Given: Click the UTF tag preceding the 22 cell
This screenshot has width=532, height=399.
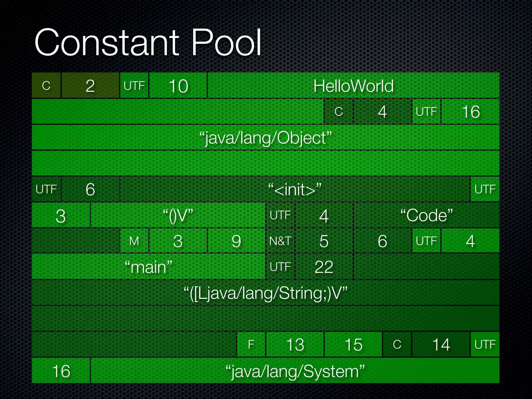Looking at the screenshot, I should coord(280,267).
